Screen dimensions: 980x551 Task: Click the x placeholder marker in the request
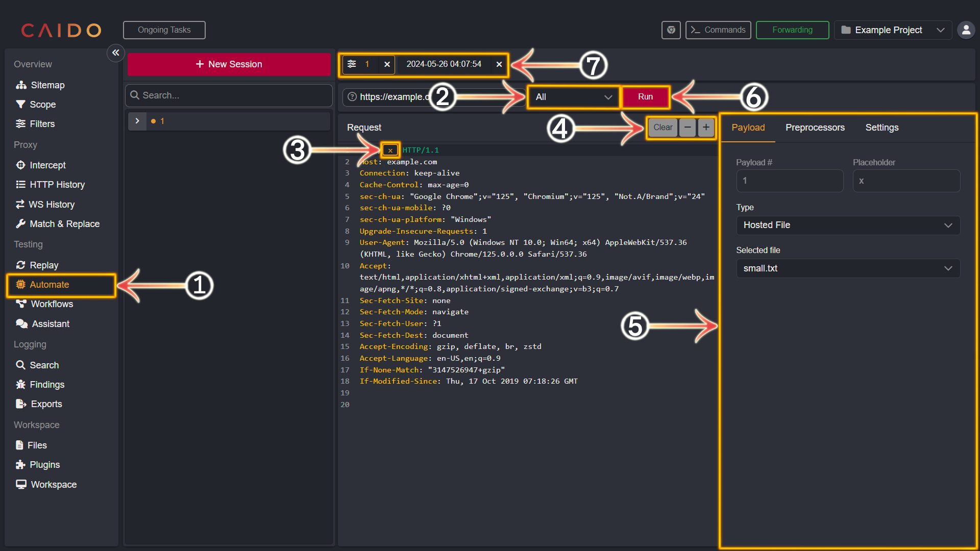[390, 150]
